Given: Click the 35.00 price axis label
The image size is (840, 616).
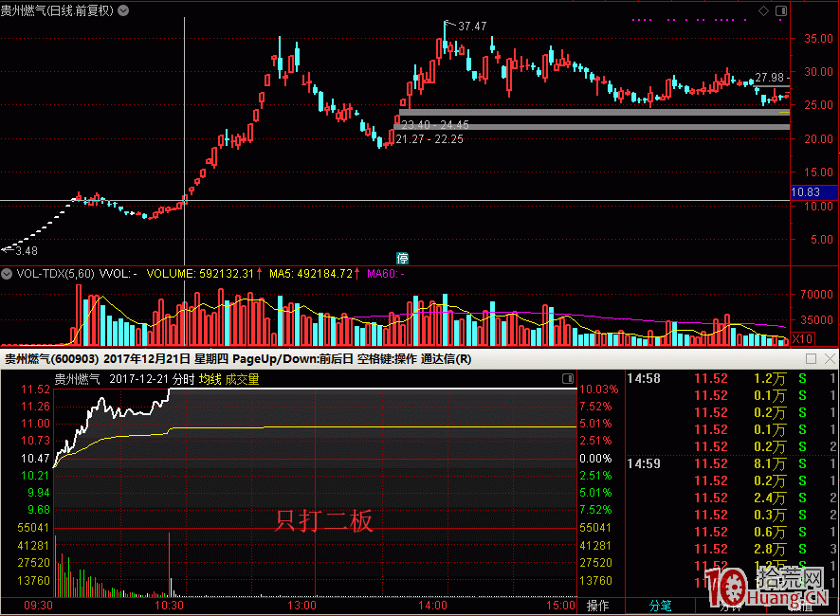Looking at the screenshot, I should pyautogui.click(x=818, y=39).
